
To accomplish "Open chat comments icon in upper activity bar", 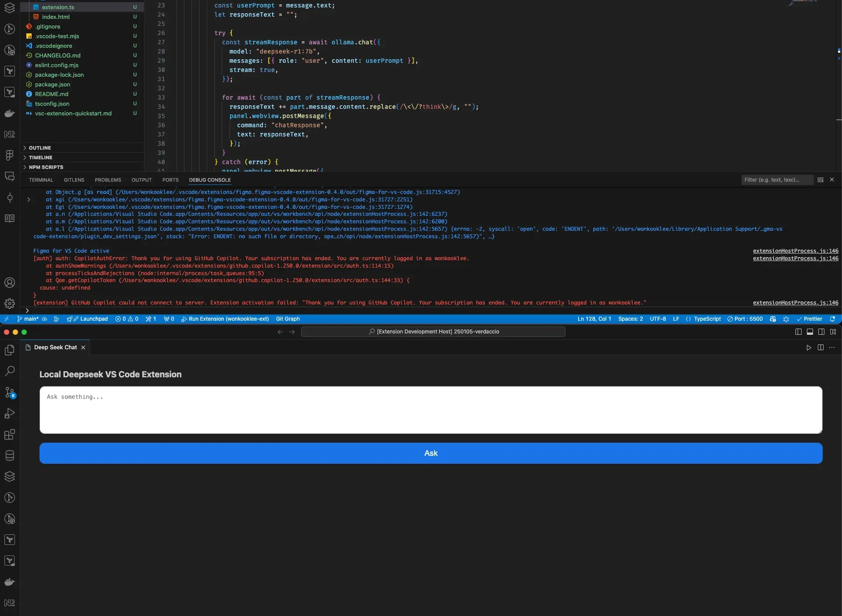I will click(10, 176).
